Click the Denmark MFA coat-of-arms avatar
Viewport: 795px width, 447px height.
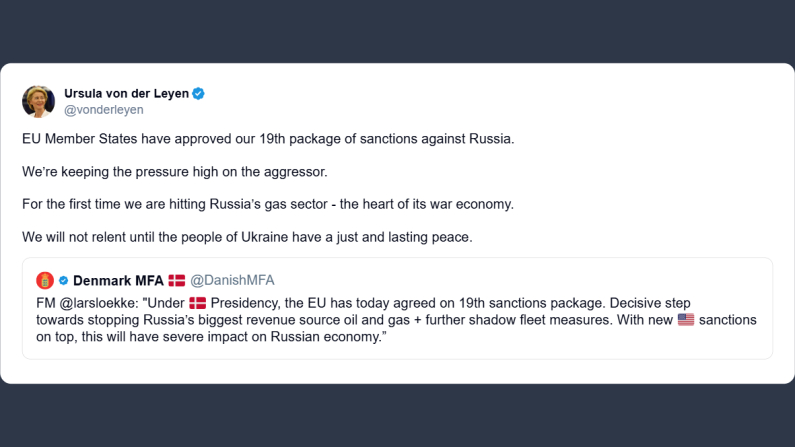tap(44, 280)
